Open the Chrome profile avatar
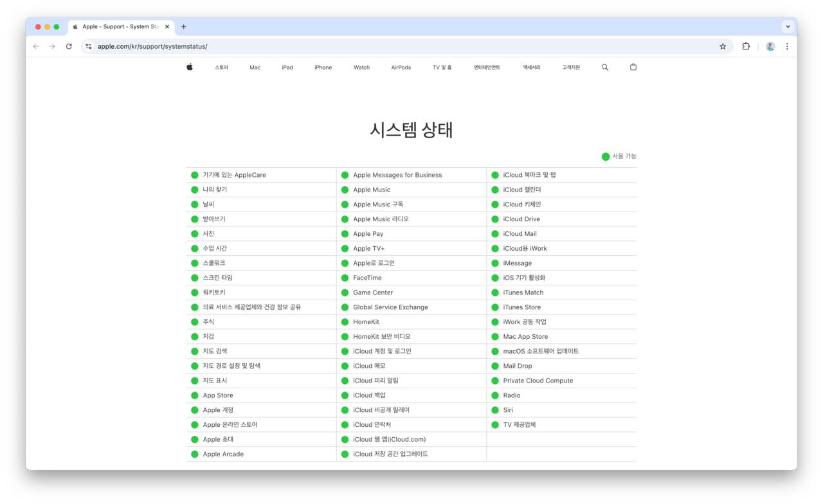The image size is (823, 504). (x=770, y=46)
